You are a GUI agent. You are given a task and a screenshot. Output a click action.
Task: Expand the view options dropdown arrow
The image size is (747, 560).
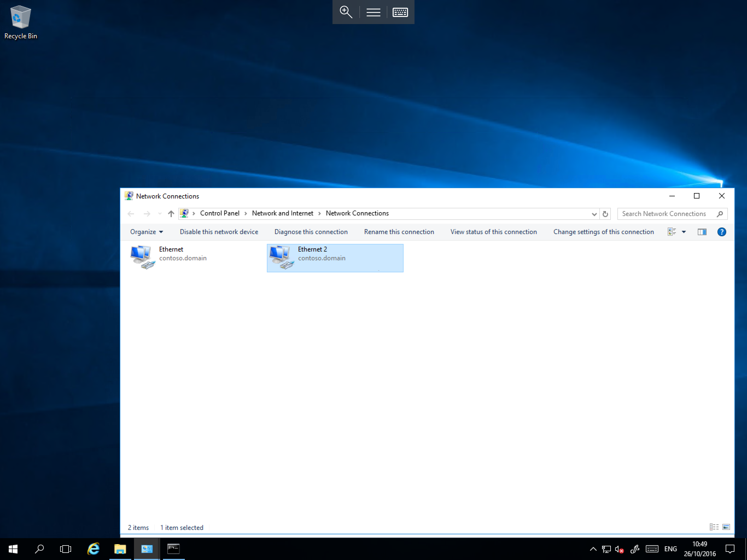(x=684, y=232)
